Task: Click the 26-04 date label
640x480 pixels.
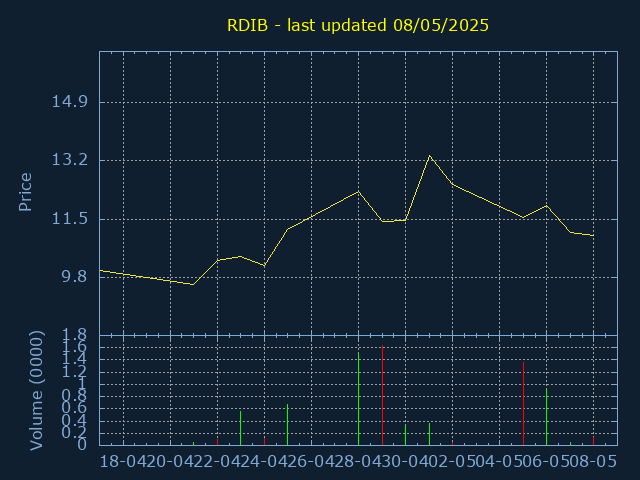Action: coord(311,461)
